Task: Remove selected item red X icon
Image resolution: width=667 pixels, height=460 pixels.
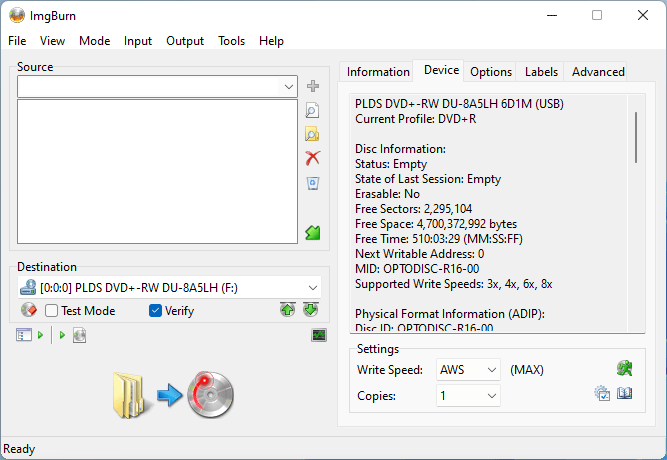Action: [x=313, y=158]
